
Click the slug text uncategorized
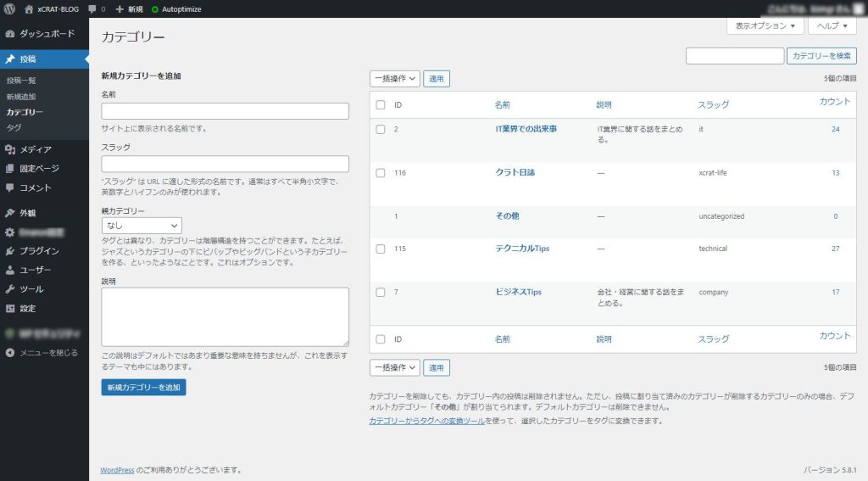pyautogui.click(x=721, y=216)
